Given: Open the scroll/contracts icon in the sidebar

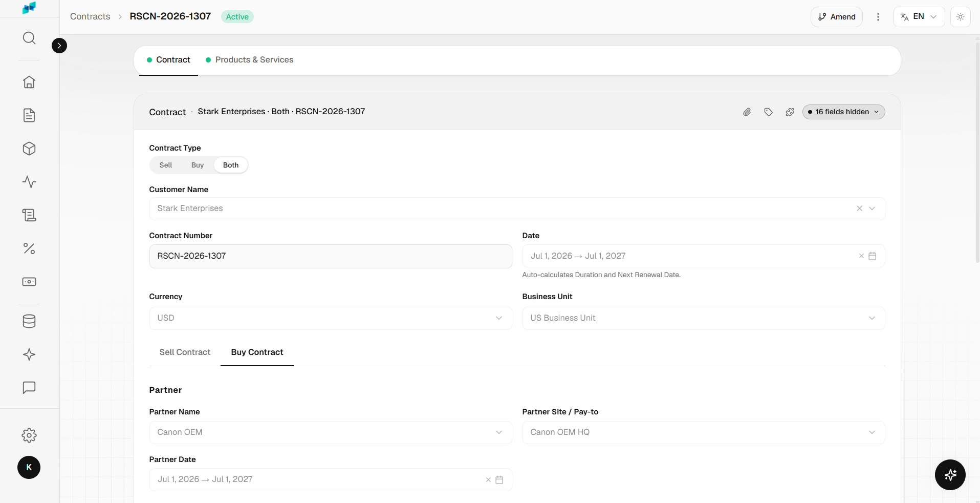Looking at the screenshot, I should (29, 215).
